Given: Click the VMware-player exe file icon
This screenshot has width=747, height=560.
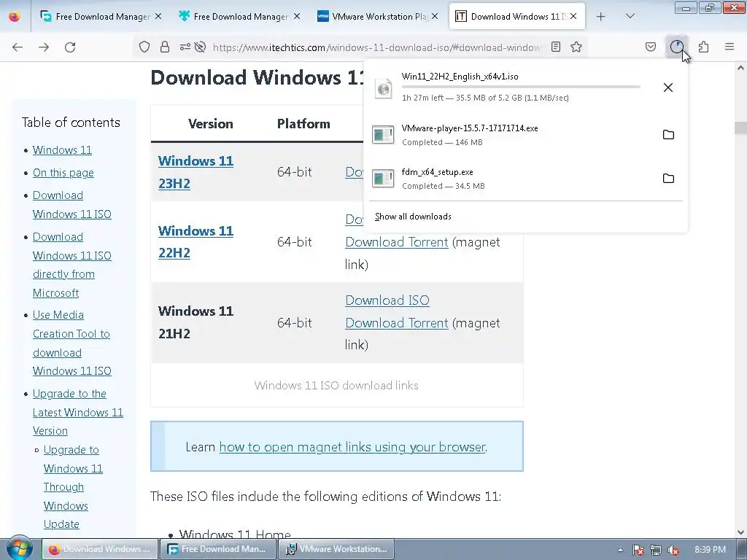Looking at the screenshot, I should pos(383,135).
